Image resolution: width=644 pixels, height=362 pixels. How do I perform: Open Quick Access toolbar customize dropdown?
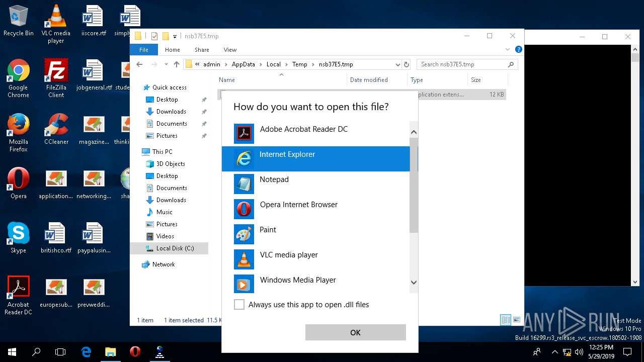175,36
